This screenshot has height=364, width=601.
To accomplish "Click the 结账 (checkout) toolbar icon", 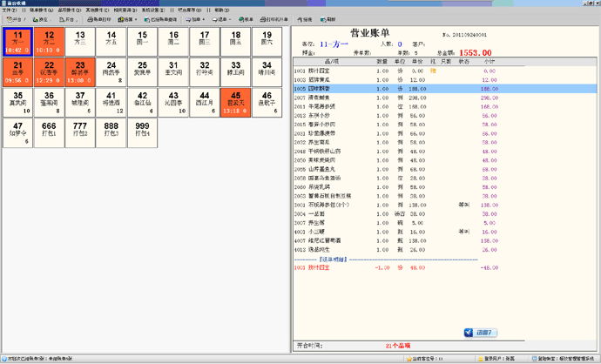I will [126, 18].
